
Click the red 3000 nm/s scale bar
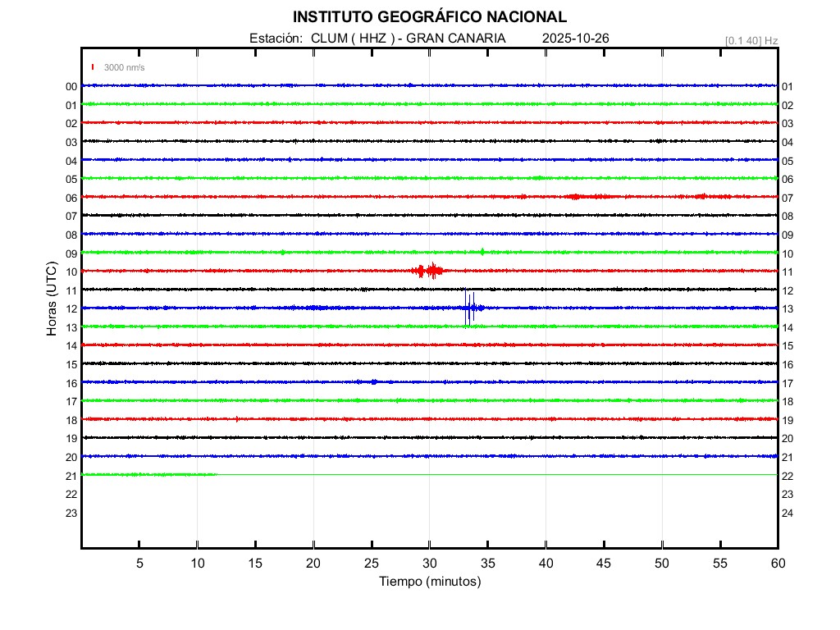click(x=94, y=67)
